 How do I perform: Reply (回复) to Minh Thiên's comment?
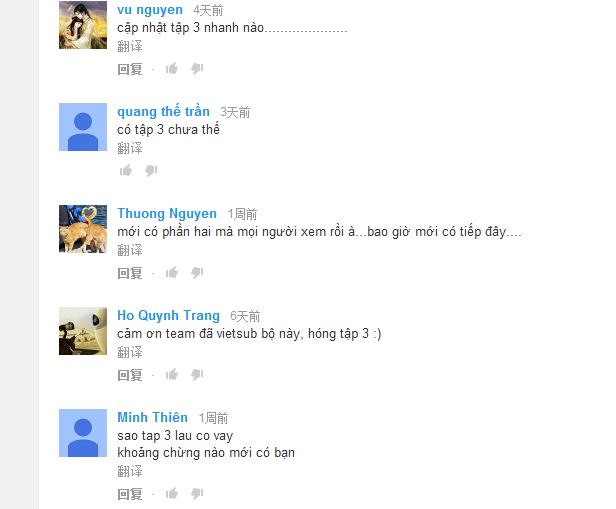click(130, 494)
